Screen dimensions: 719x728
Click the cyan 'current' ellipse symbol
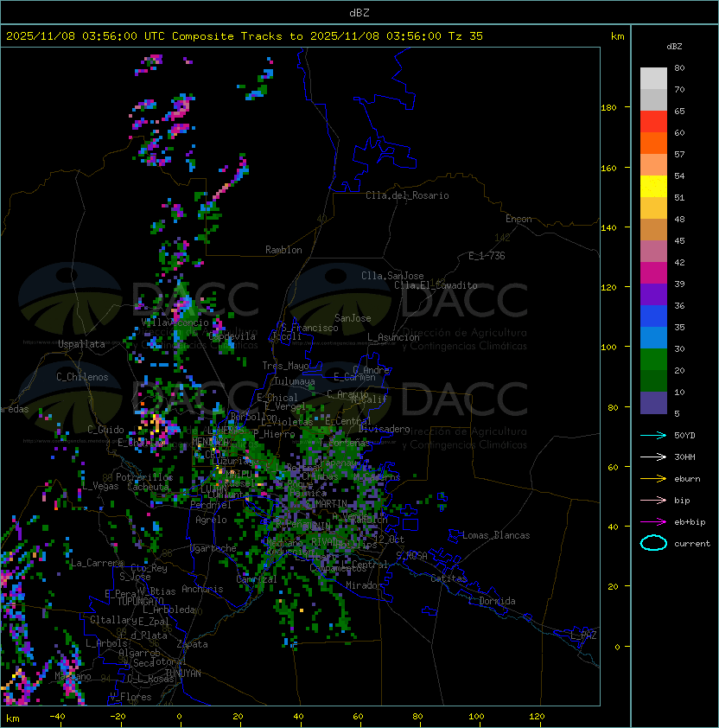tap(653, 543)
